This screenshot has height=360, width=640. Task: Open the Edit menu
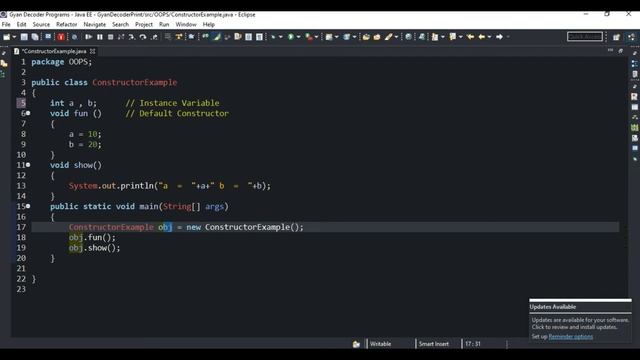[x=21, y=24]
